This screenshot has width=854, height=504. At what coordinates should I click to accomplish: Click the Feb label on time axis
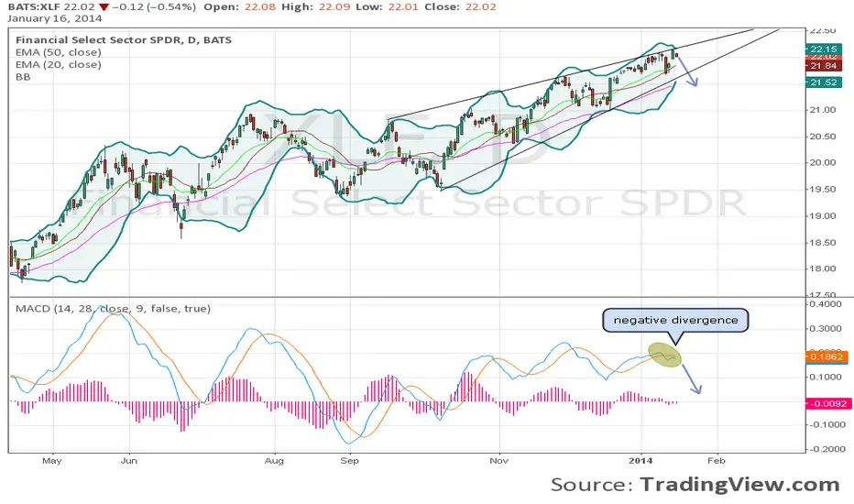point(717,461)
